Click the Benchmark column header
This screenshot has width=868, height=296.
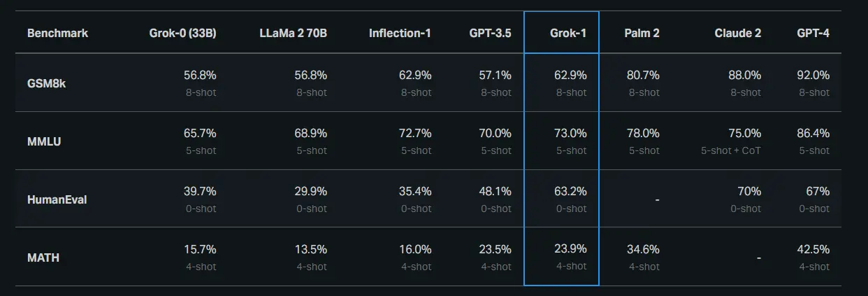[x=57, y=33]
